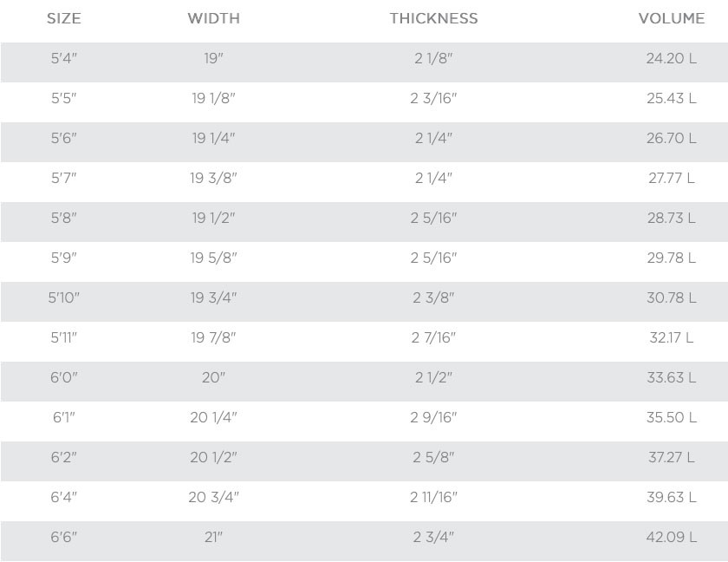728x562 pixels.
Task: Click the VOLUME column header
Action: coord(671,18)
